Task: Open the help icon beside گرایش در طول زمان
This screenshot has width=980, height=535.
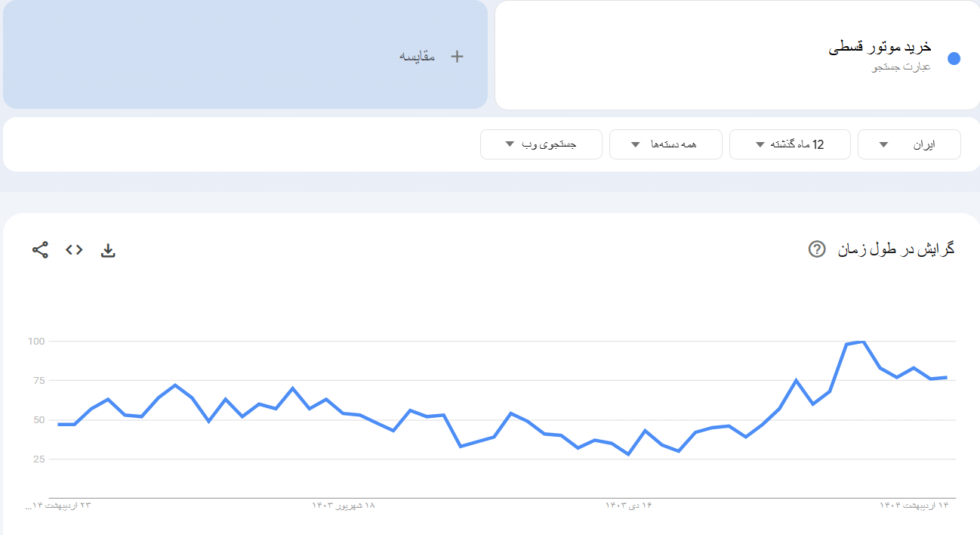Action: 816,249
